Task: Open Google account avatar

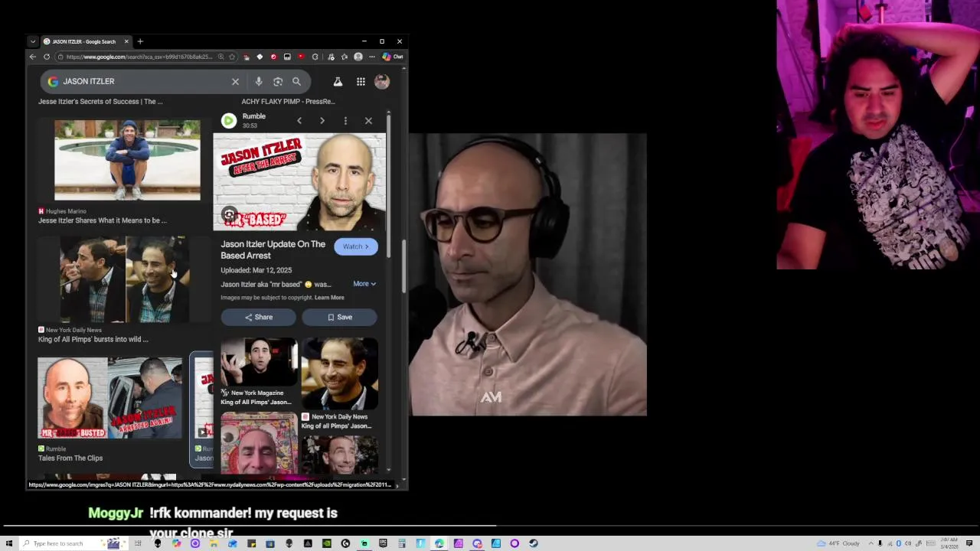Action: [x=382, y=81]
